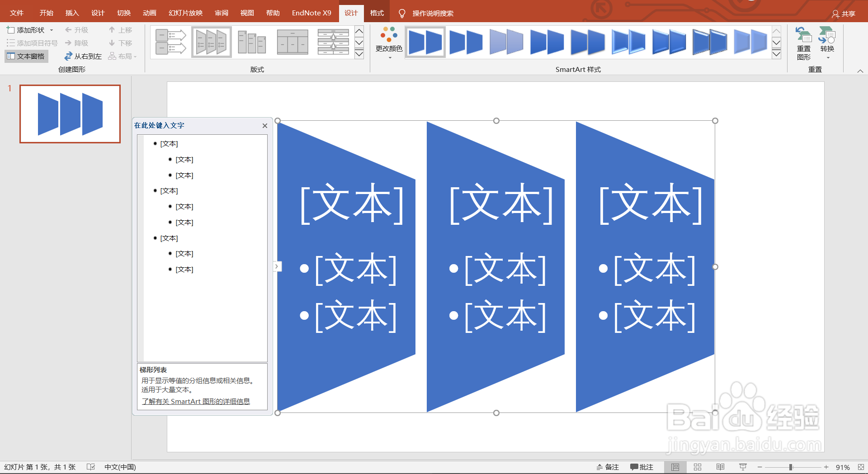Click Add Bullet (添加项目符号)
The image size is (868, 474).
32,43
